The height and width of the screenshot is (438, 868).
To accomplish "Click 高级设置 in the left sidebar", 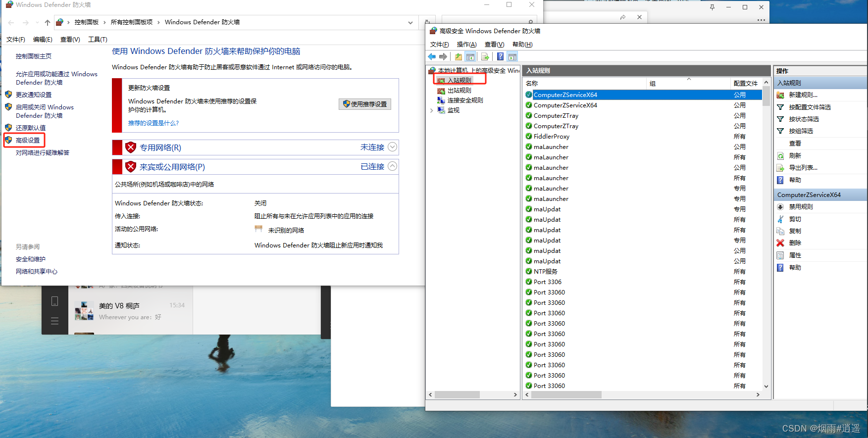I will click(28, 141).
